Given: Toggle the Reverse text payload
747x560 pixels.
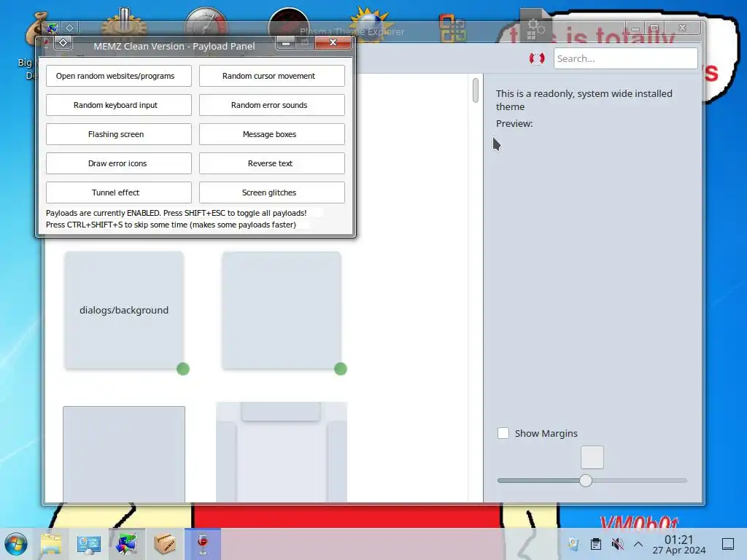Looking at the screenshot, I should tap(271, 163).
